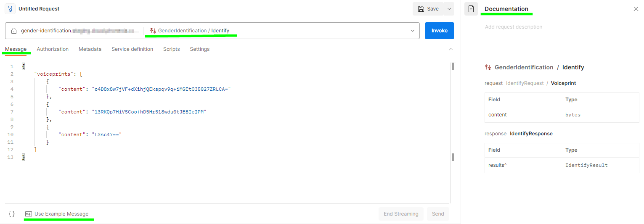Screen dimensions: 644x224
Task: Click the Use Example Message icon
Action: [29, 214]
